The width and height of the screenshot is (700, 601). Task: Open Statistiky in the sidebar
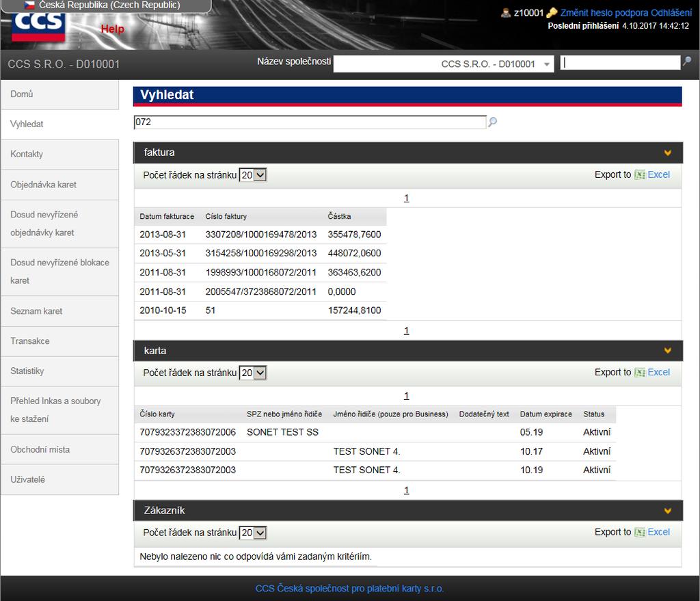(x=60, y=371)
